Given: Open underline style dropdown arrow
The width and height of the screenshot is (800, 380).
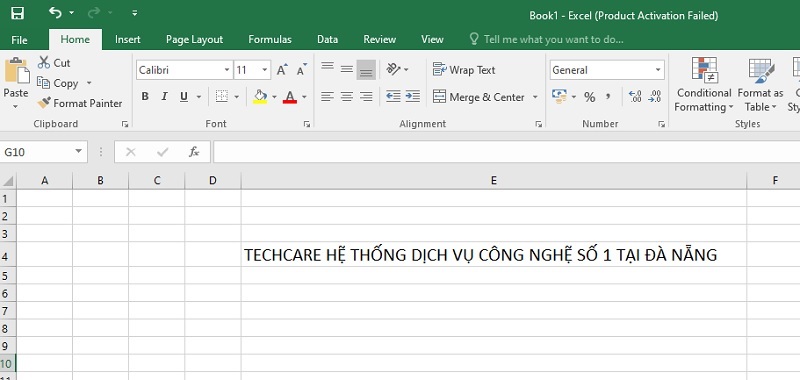Looking at the screenshot, I should coord(198,96).
